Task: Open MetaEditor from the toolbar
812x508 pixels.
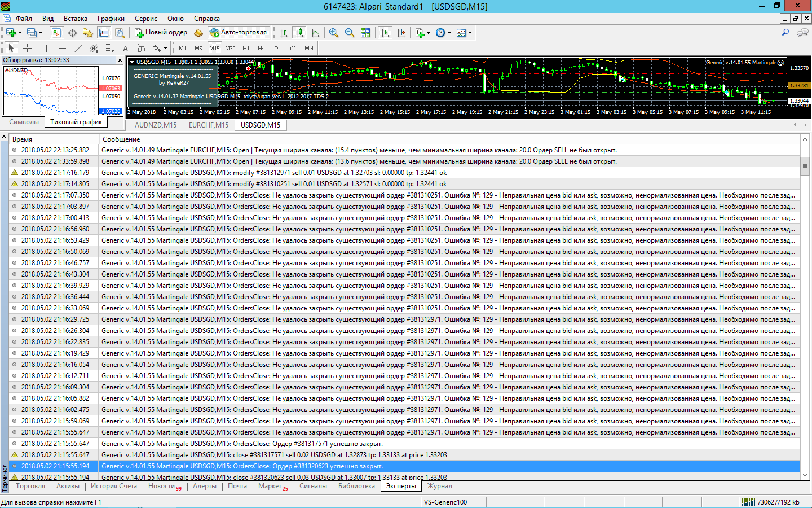Action: coord(198,33)
